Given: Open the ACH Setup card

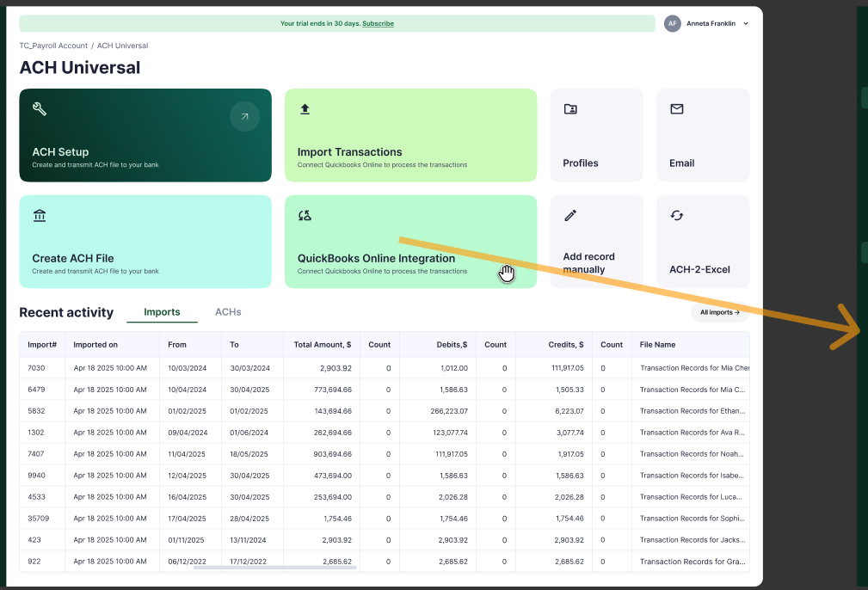Looking at the screenshot, I should pos(145,135).
